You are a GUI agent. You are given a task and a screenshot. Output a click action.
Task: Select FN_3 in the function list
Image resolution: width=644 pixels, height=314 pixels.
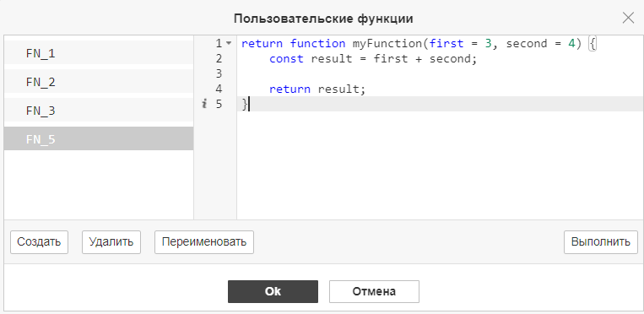pos(99,110)
